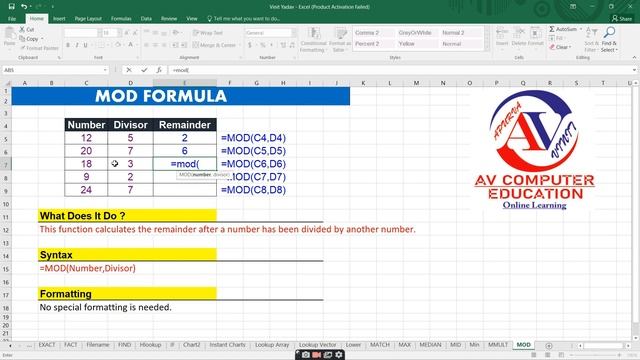640x360 pixels.
Task: Open Format as Table gallery
Action: click(340, 40)
